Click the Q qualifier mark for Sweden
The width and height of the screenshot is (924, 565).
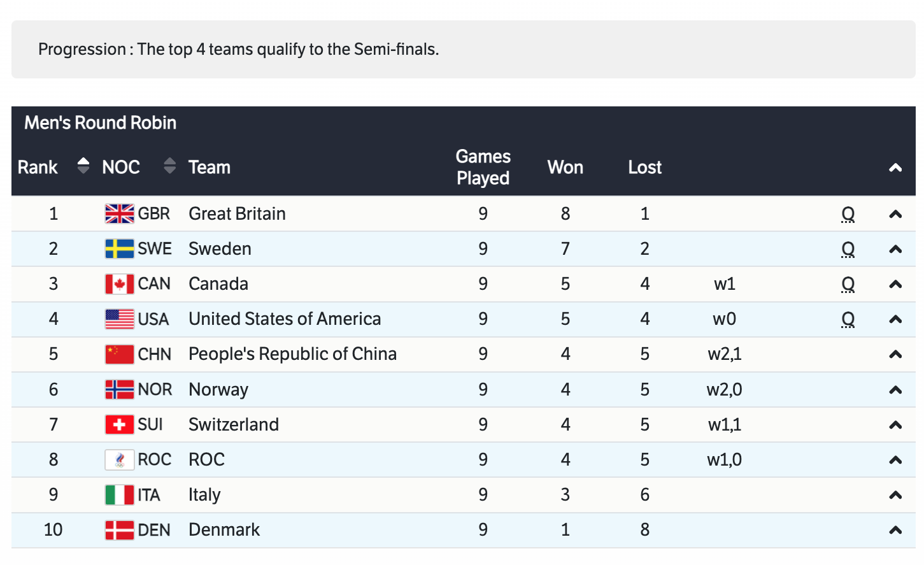[x=848, y=249]
